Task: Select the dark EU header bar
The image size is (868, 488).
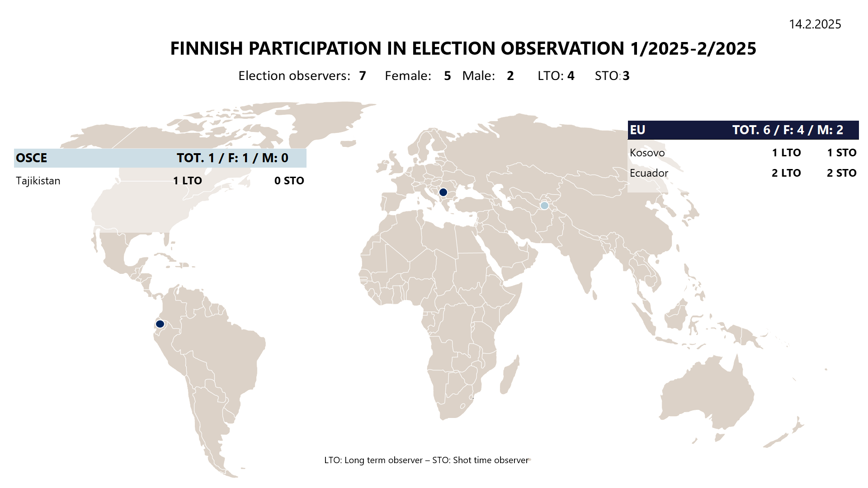Action: [743, 130]
